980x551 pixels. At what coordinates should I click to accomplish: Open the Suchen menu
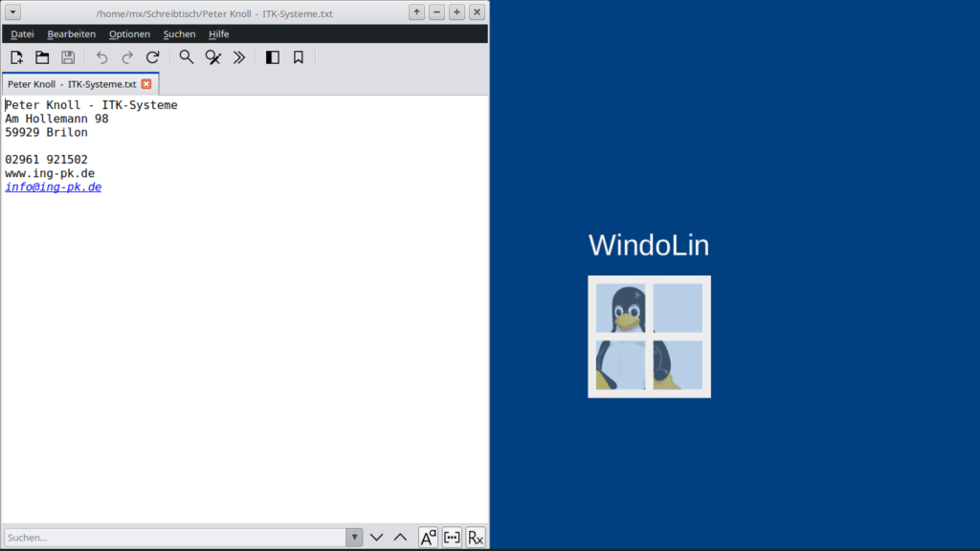179,33
